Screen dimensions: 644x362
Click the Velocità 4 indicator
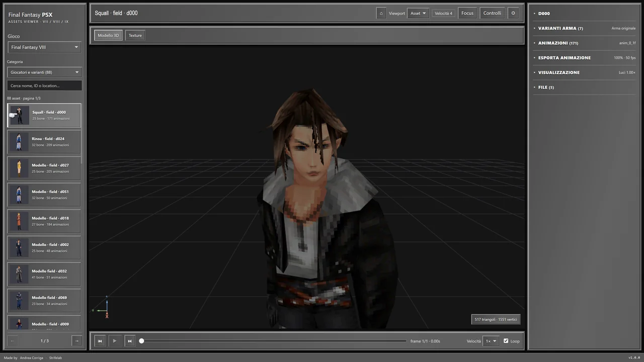click(443, 14)
